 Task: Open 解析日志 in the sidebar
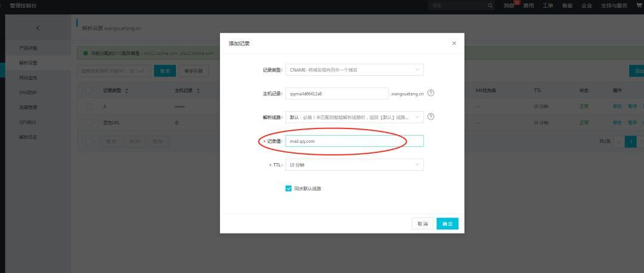click(28, 137)
